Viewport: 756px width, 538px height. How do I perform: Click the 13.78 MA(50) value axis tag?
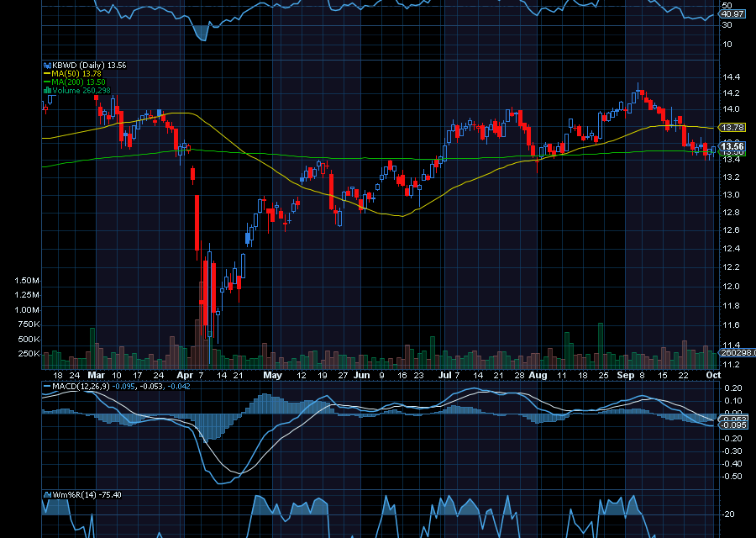coord(733,127)
